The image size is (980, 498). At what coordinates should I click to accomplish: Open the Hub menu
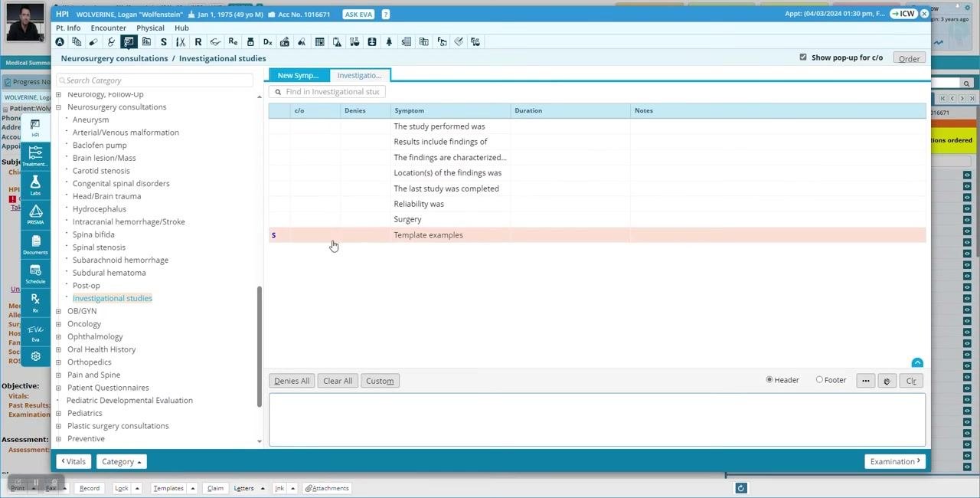pos(181,28)
